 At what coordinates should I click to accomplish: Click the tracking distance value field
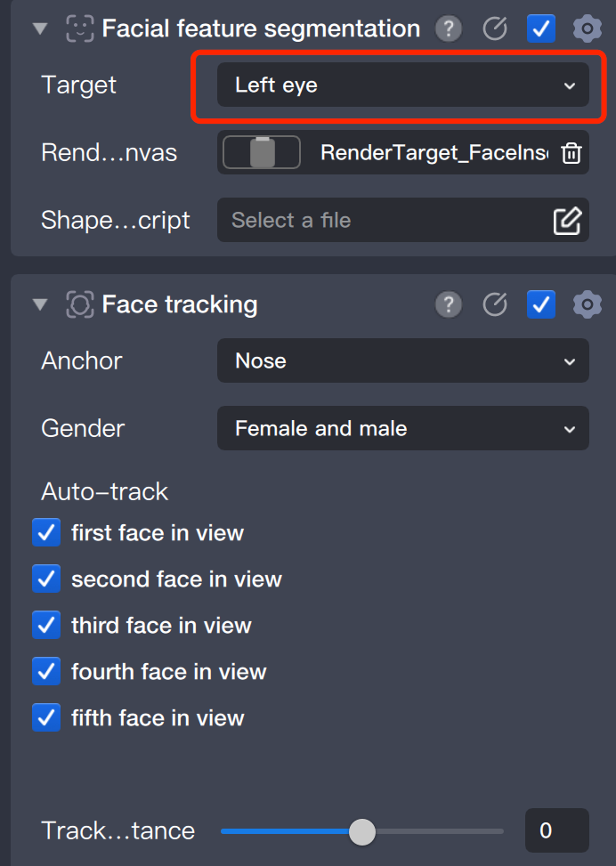click(x=556, y=831)
